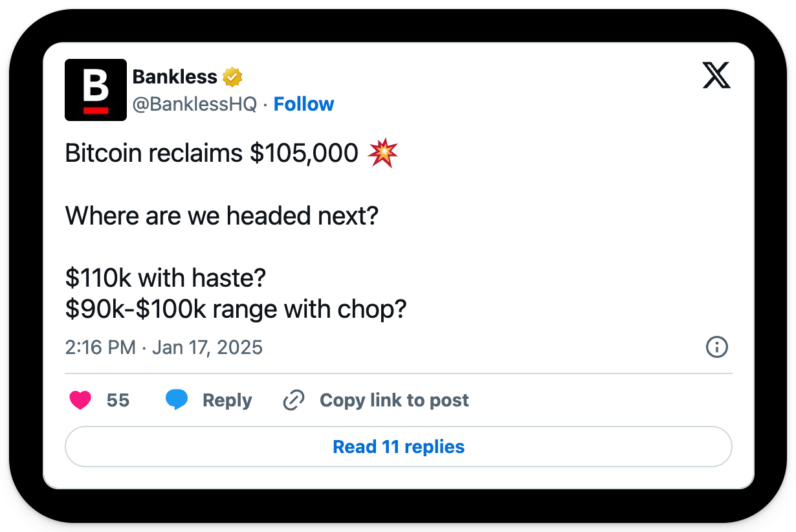Click the like count 55
The height and width of the screenshot is (532, 796).
coord(118,401)
